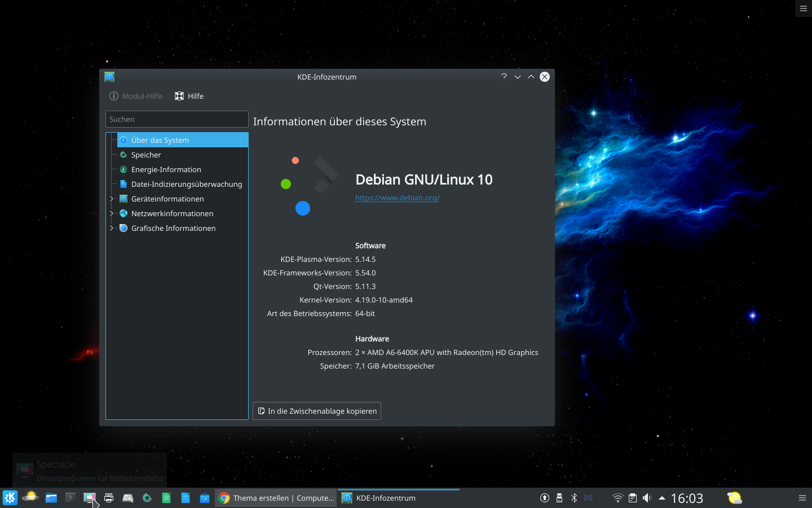Expand the Grafische Informationen branch arrow
Viewport: 812px width, 508px height.
pos(111,228)
